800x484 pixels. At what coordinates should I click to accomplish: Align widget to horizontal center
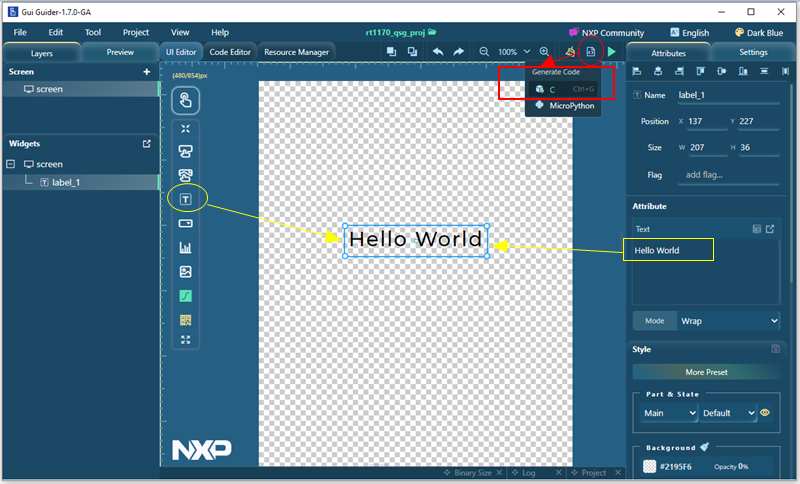[658, 71]
